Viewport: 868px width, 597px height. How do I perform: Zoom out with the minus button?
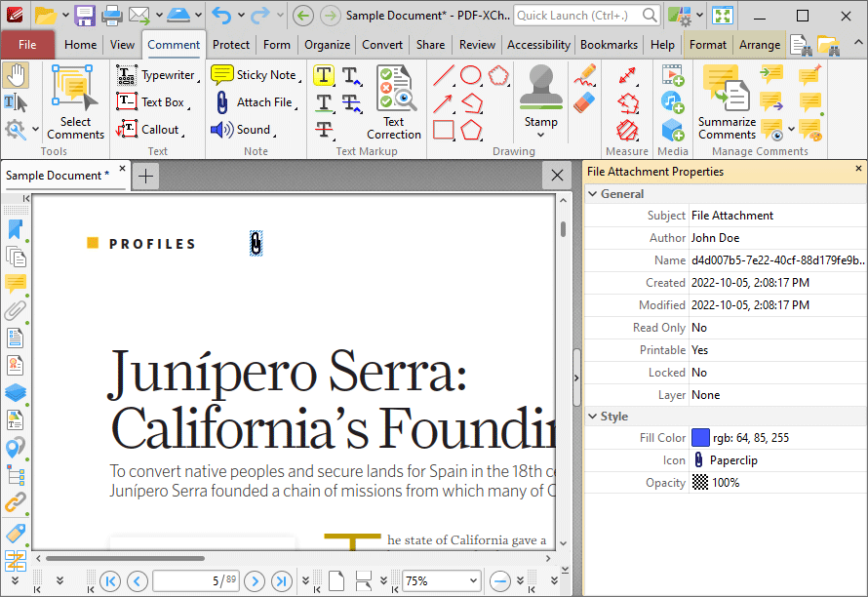[x=500, y=581]
